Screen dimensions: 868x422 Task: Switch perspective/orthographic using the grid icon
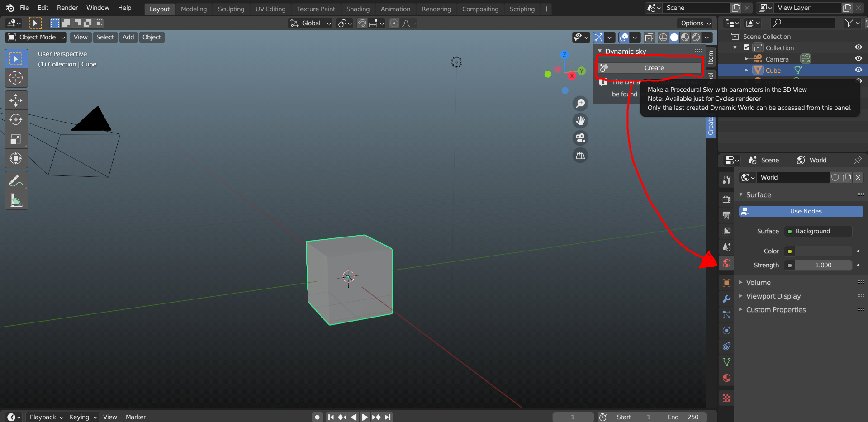coord(580,155)
